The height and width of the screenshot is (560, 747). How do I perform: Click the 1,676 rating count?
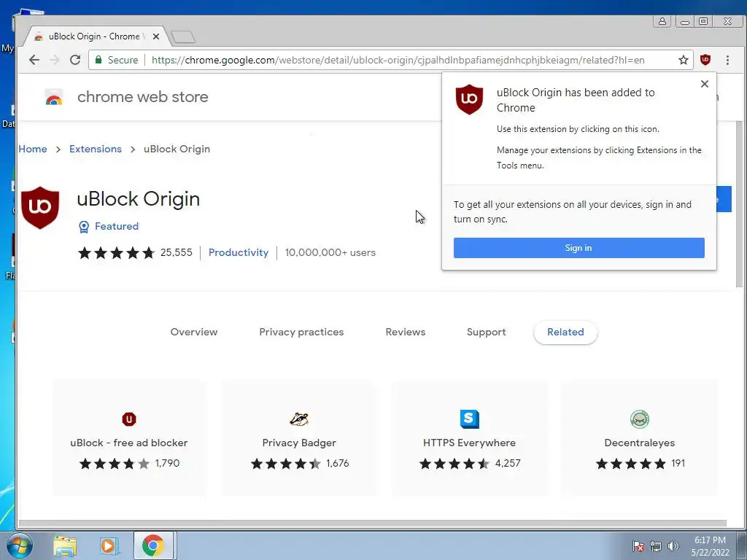(337, 463)
